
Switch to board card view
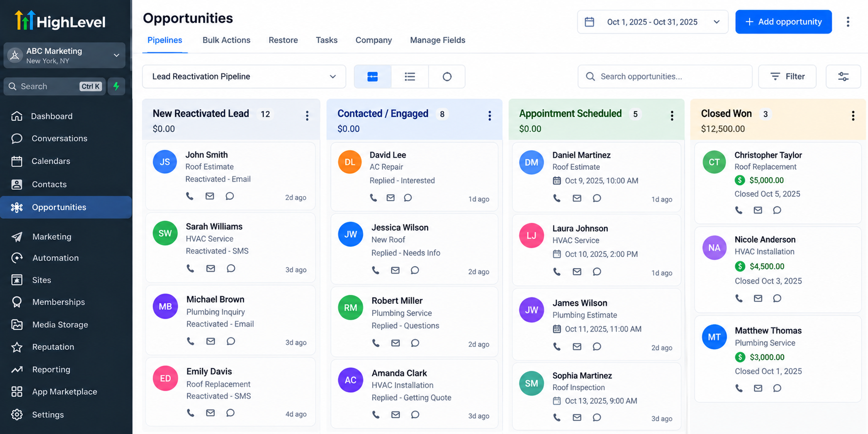coord(372,76)
